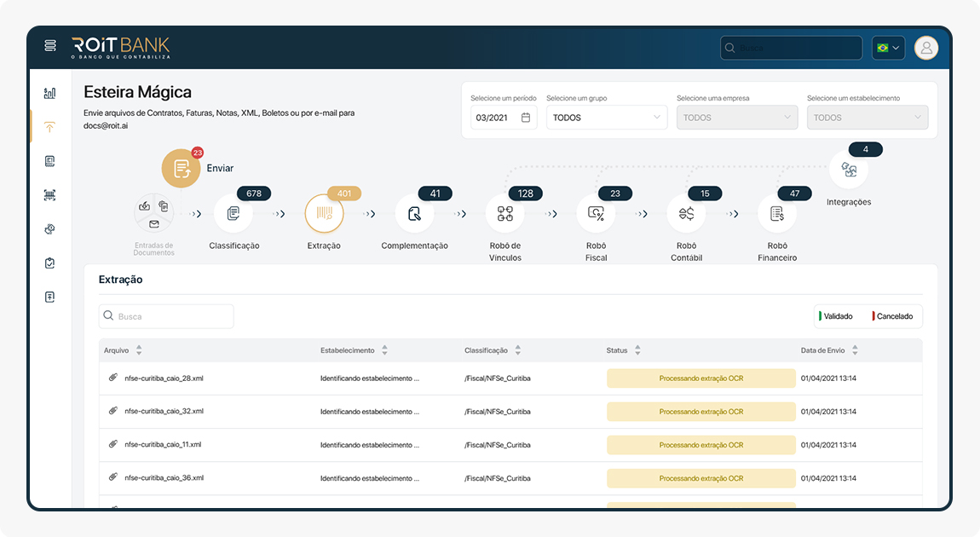Open the hamburger menu icon
This screenshot has height=537, width=980.
point(50,45)
